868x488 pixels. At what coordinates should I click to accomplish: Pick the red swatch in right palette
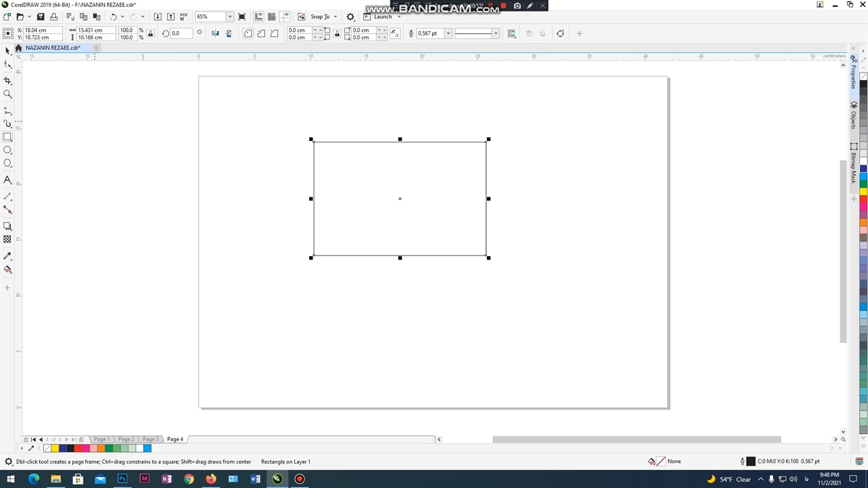863,199
